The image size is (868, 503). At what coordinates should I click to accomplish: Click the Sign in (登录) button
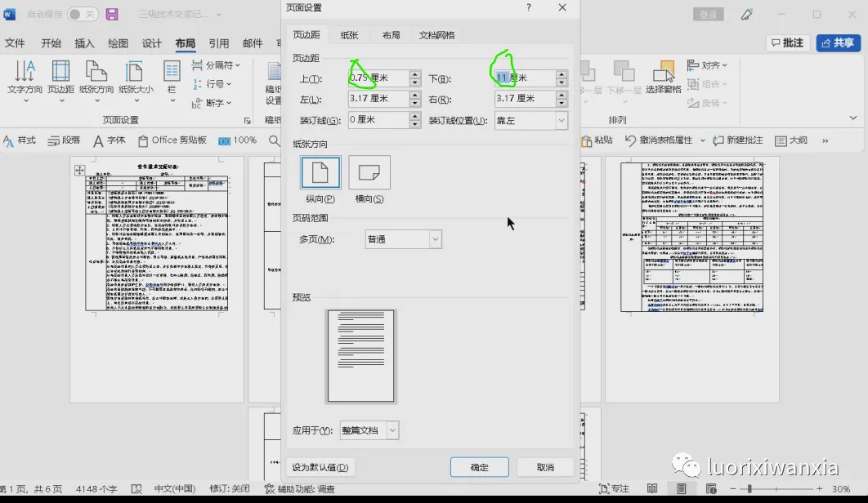click(x=709, y=15)
